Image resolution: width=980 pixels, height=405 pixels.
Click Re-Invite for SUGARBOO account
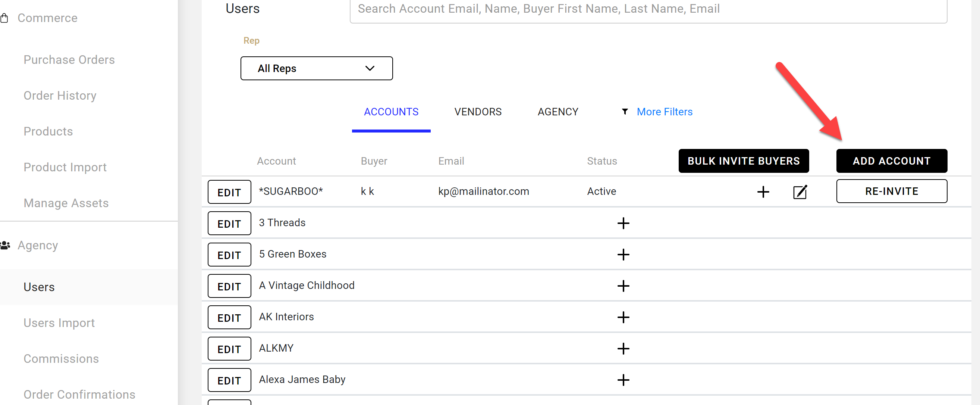[x=891, y=191]
